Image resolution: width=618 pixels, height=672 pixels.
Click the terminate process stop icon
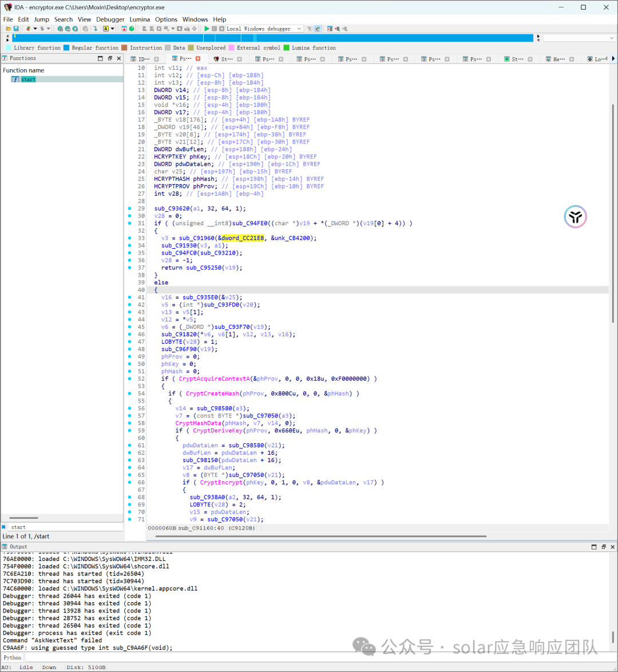pyautogui.click(x=221, y=29)
